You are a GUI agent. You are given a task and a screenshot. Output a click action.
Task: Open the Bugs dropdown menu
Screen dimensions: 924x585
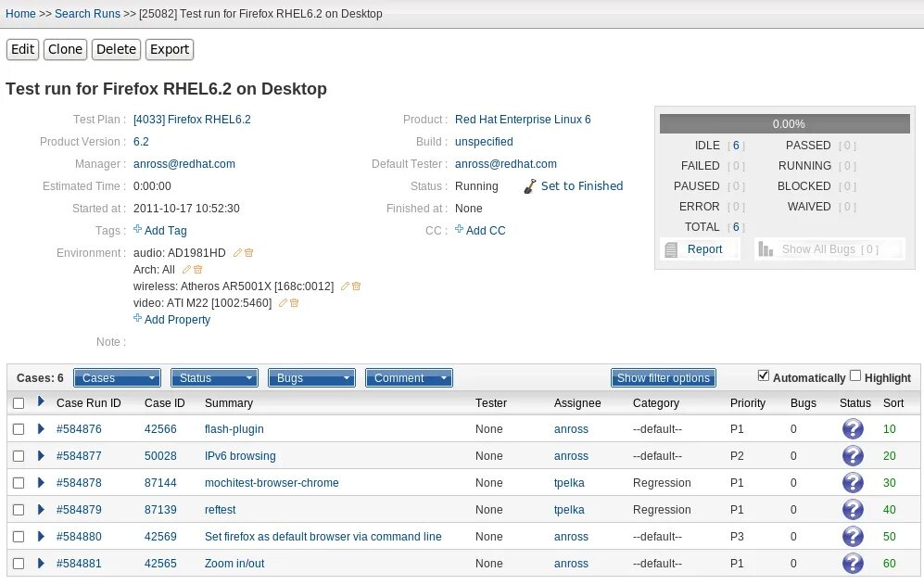click(x=311, y=378)
